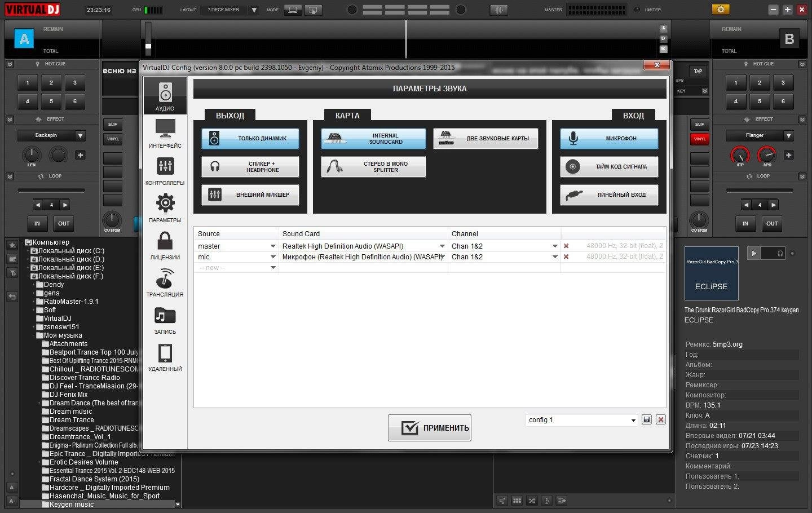The image size is (812, 513).
Task: Select External Mixer output option
Action: [x=250, y=195]
